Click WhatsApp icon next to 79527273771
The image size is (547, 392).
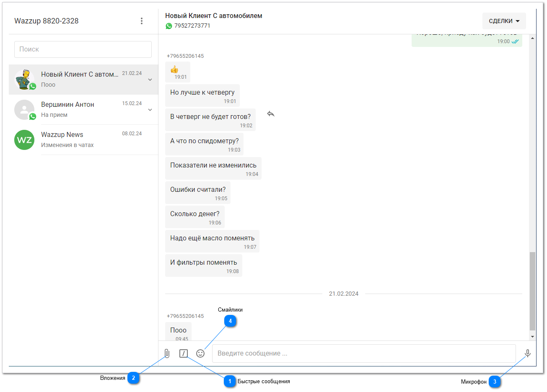click(169, 26)
